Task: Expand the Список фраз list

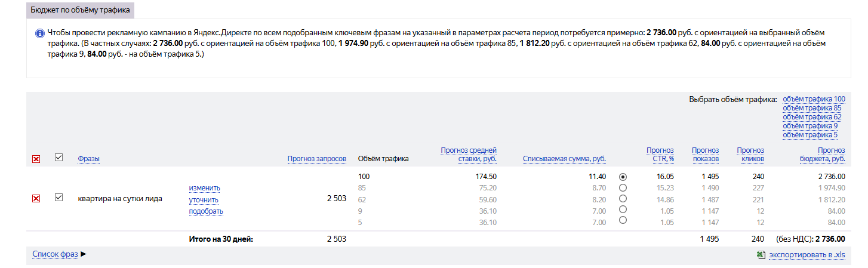Action: click(59, 254)
